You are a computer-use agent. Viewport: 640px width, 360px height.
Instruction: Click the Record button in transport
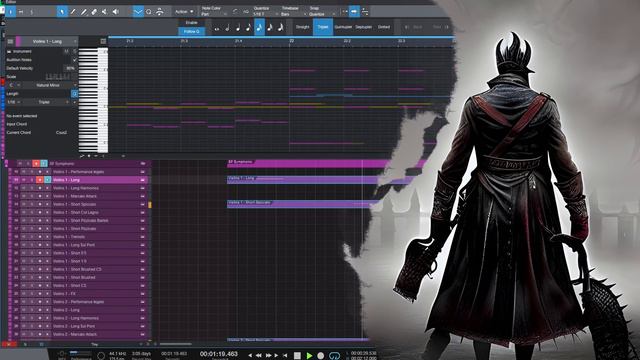tap(321, 356)
